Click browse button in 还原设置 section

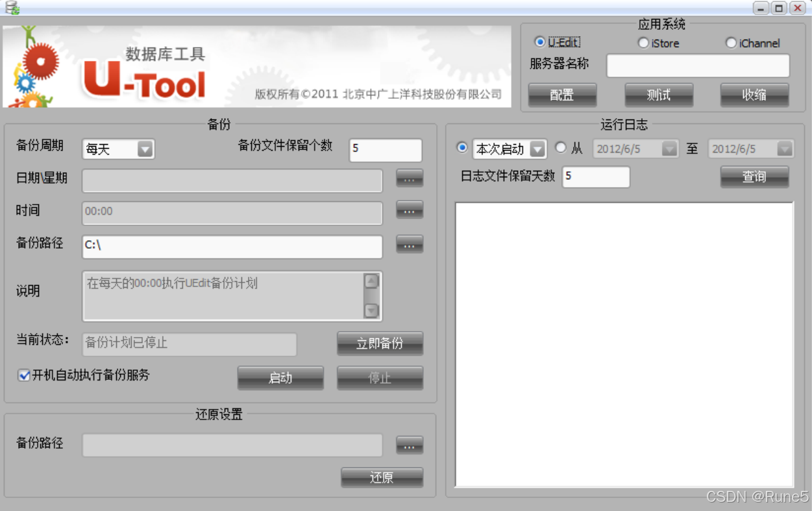click(x=410, y=445)
